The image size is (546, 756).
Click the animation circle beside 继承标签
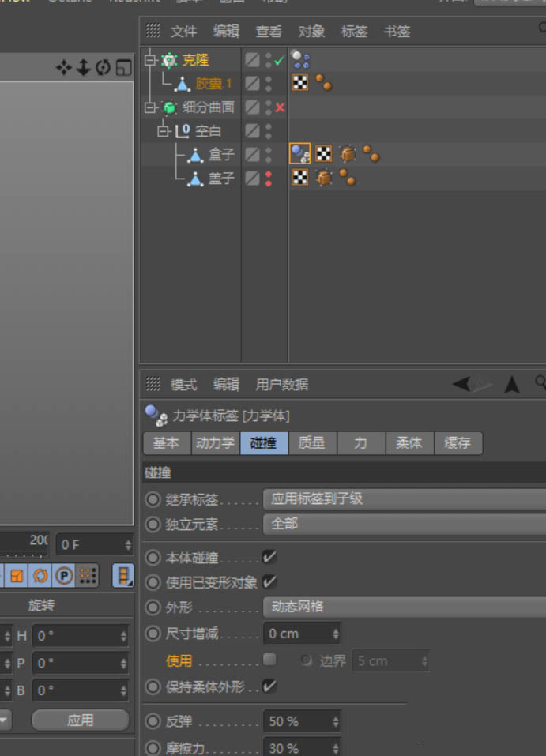click(153, 499)
